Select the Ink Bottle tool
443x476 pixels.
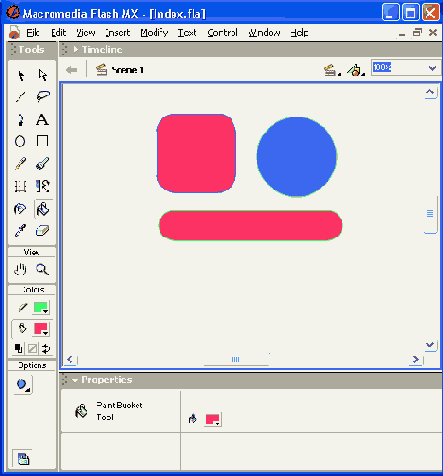pos(20,209)
